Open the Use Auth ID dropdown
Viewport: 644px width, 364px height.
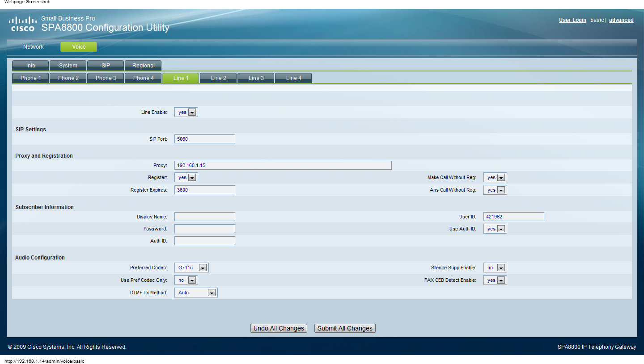pos(495,229)
